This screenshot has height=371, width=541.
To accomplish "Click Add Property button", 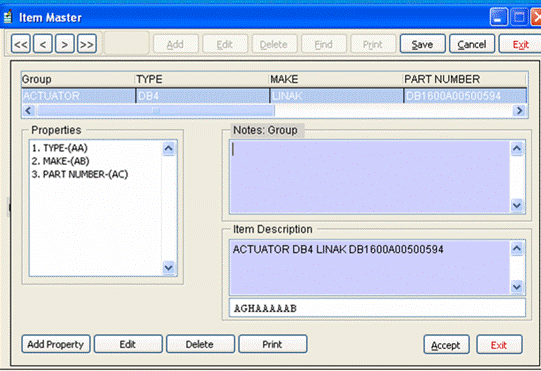I will click(56, 344).
